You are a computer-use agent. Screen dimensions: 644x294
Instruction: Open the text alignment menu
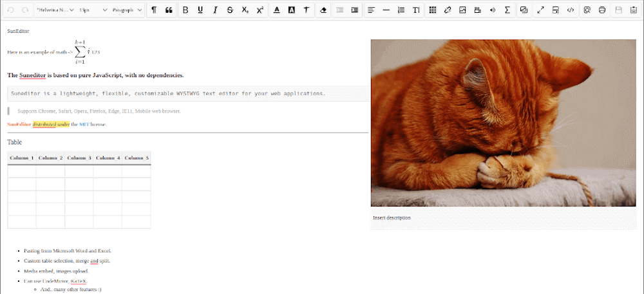(x=372, y=10)
